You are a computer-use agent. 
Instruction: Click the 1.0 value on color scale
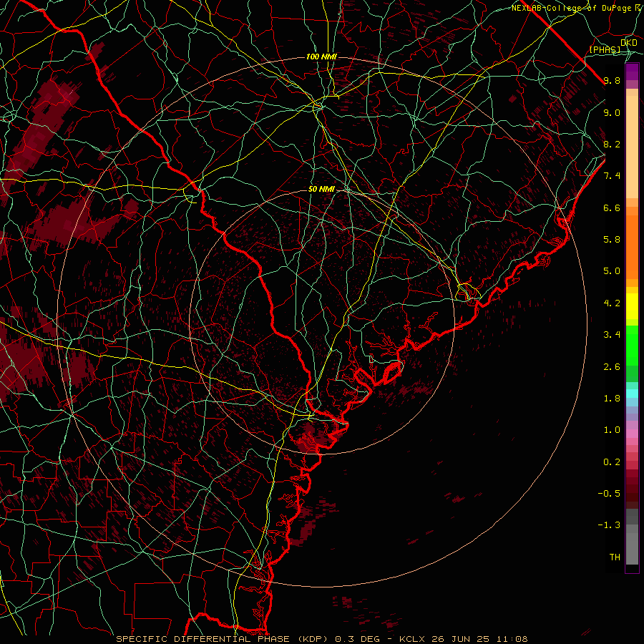[612, 430]
